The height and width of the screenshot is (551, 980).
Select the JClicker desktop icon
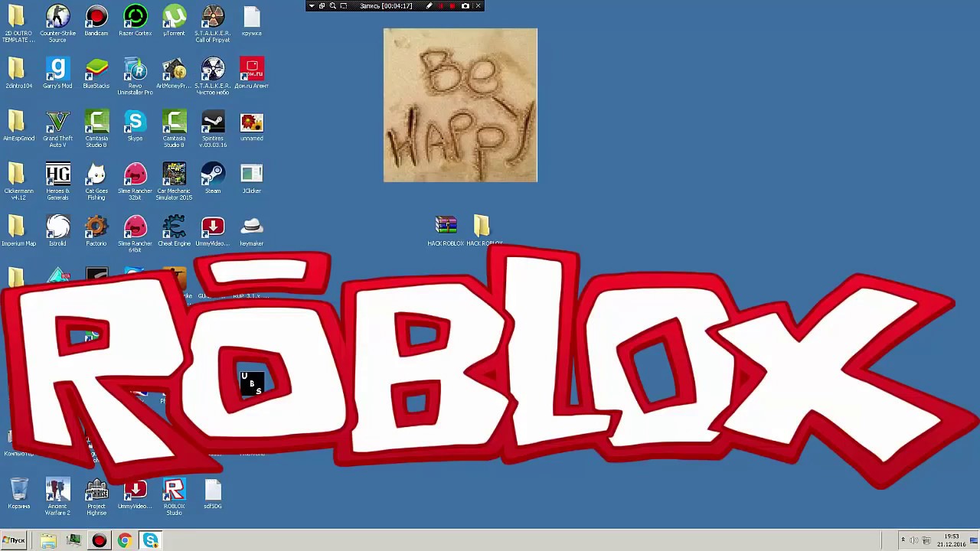[x=252, y=178]
